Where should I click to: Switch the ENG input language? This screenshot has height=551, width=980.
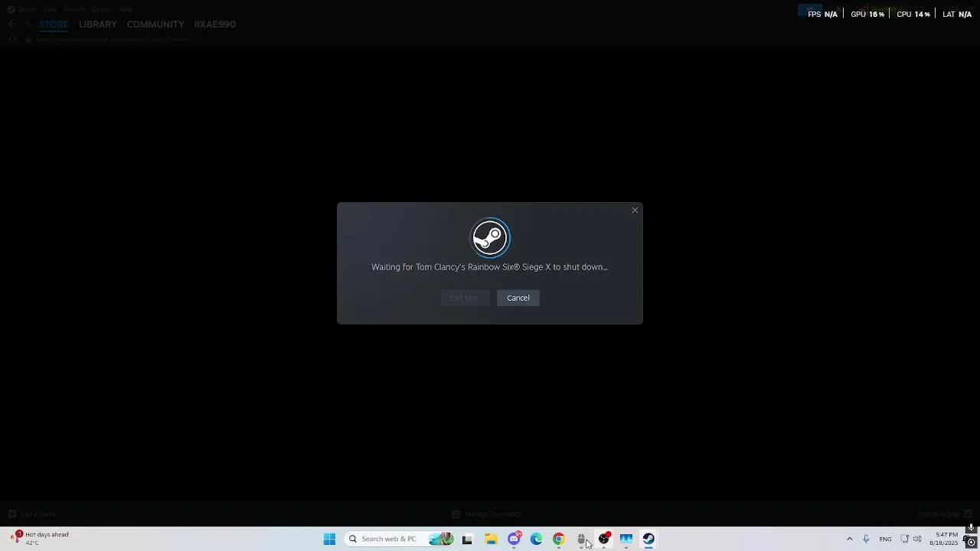[885, 539]
